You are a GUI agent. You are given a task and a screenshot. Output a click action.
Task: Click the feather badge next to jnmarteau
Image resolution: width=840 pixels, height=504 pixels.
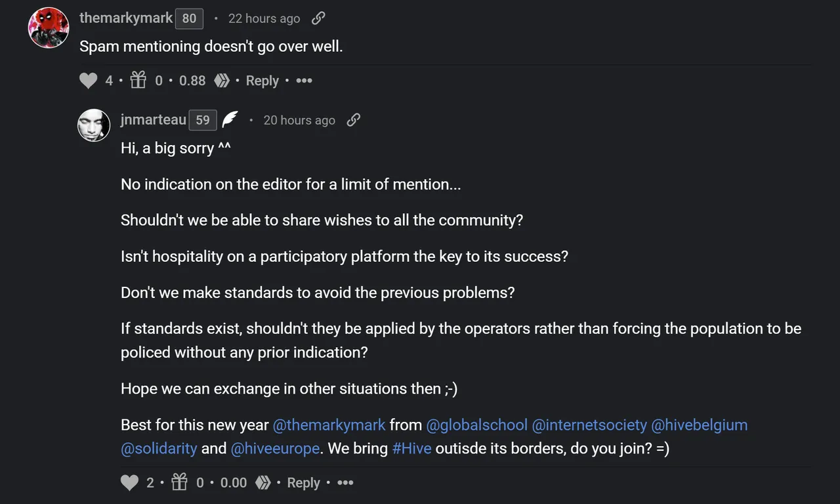point(230,119)
